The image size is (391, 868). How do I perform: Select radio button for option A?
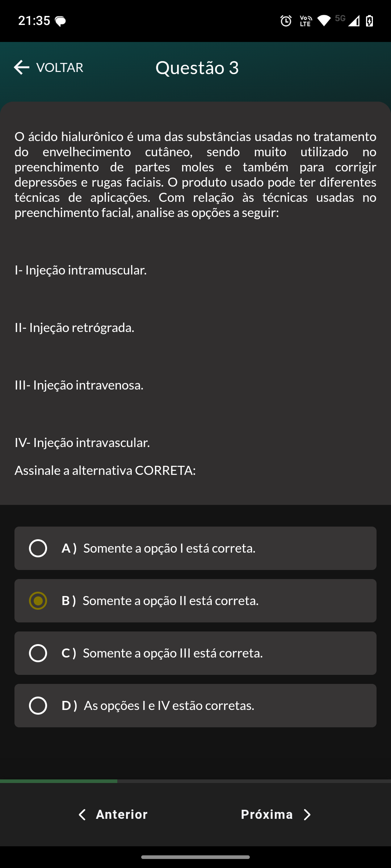click(38, 548)
